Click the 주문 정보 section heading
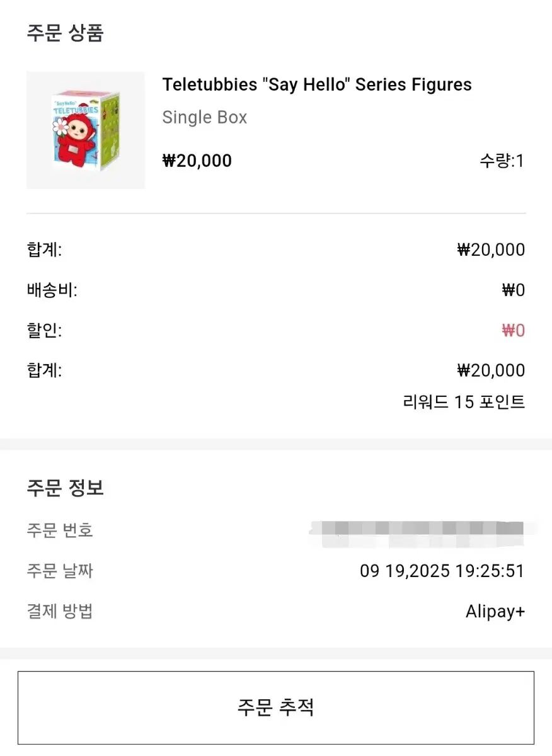This screenshot has width=552, height=756. [x=65, y=488]
